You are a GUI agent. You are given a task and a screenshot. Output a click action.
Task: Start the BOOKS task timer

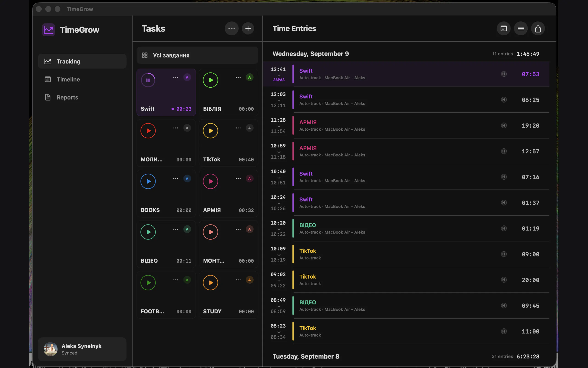click(x=148, y=181)
